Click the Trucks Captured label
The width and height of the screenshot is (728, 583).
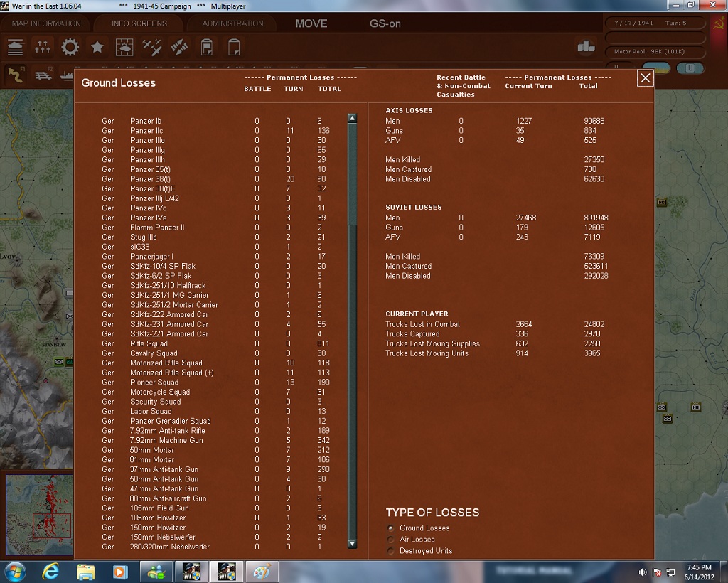click(412, 334)
